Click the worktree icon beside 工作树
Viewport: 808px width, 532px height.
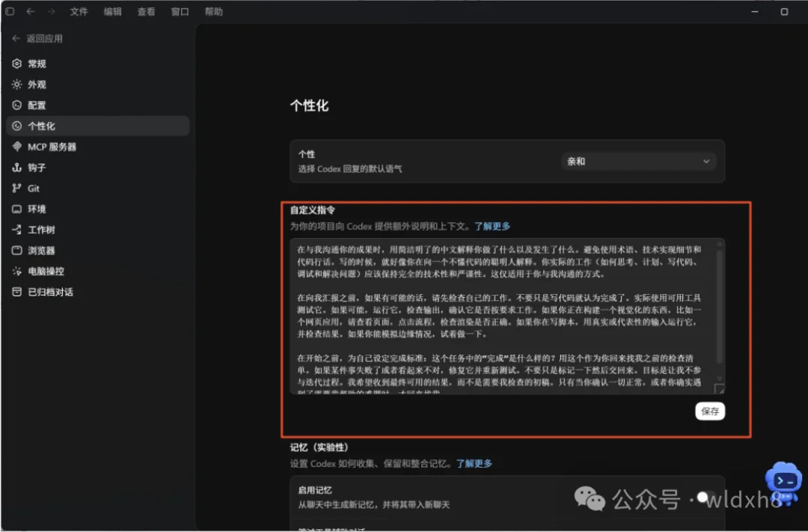17,230
